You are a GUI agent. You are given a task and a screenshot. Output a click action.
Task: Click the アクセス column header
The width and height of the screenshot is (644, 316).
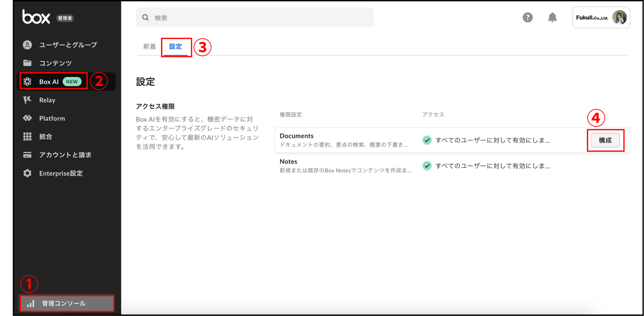(x=433, y=114)
